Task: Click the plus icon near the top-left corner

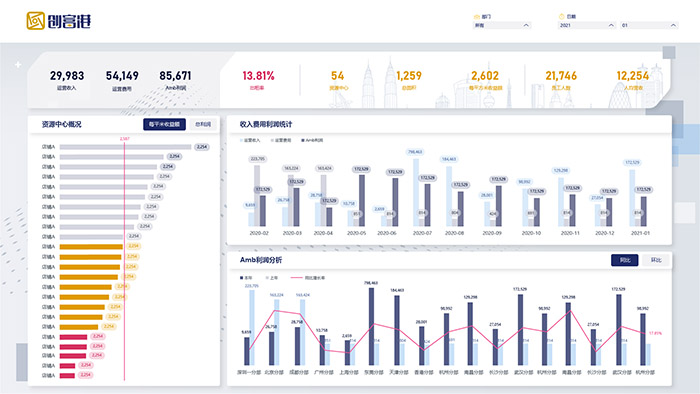Action: coord(18,65)
